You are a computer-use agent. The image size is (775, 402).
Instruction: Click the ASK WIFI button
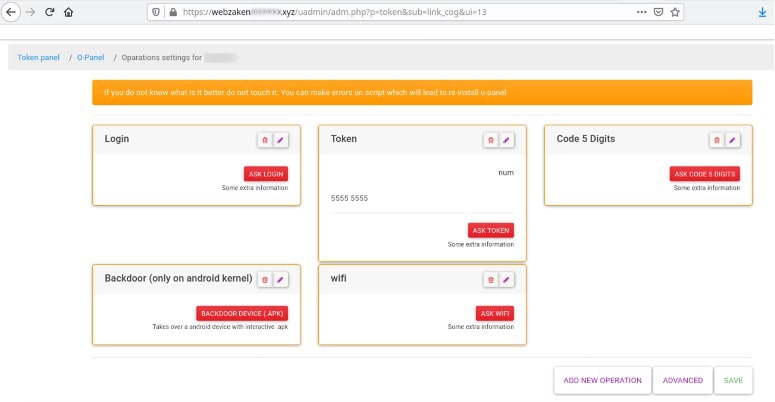pyautogui.click(x=495, y=313)
